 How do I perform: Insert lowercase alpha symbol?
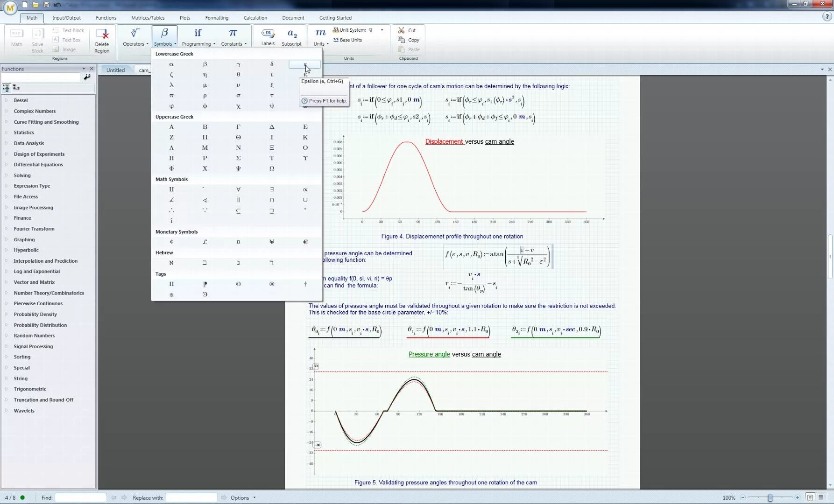pyautogui.click(x=171, y=64)
